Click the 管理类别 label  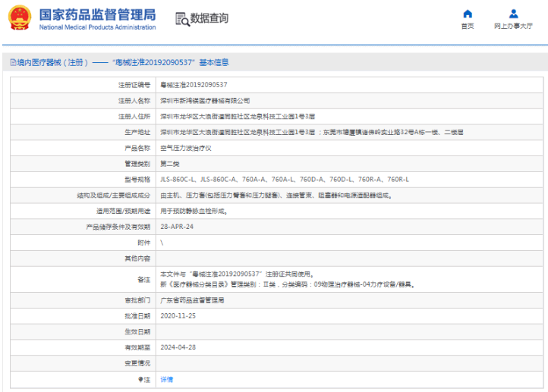click(137, 164)
